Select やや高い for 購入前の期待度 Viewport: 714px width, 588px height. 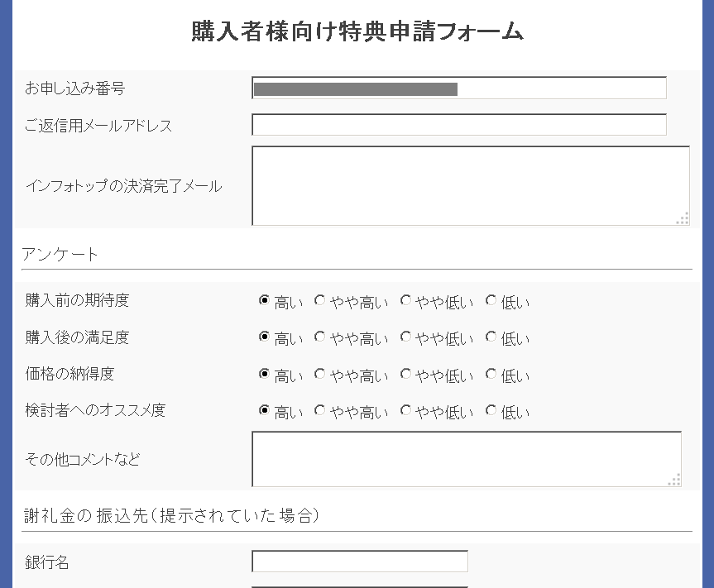pos(319,300)
